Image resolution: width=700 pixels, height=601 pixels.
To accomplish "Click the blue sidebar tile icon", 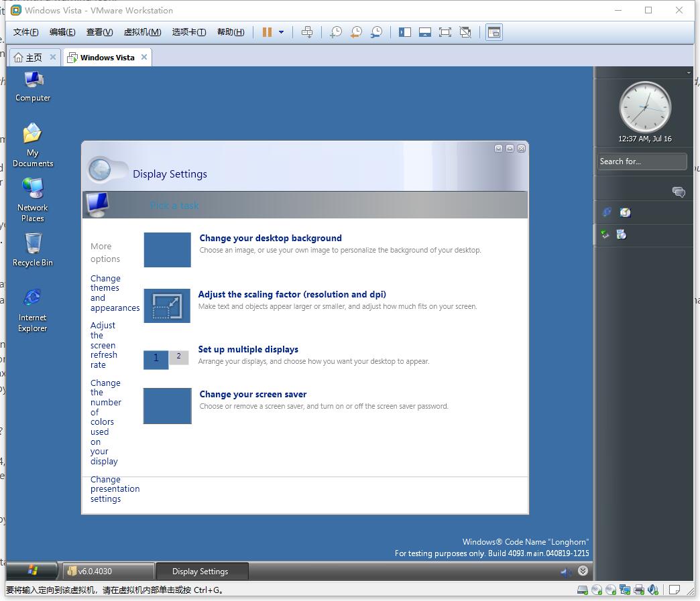I will [x=607, y=212].
